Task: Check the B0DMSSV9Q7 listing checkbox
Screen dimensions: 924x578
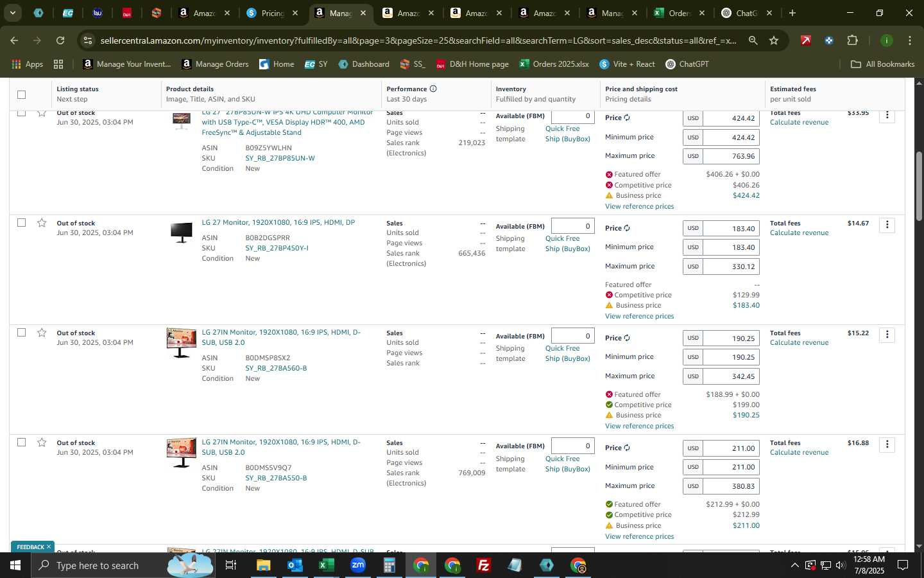Action: (21, 442)
